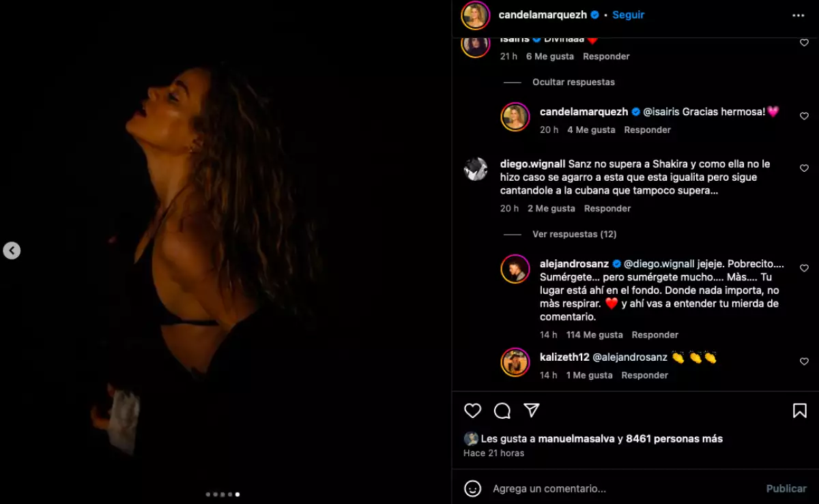Open the emoji picker smiley icon

(472, 488)
